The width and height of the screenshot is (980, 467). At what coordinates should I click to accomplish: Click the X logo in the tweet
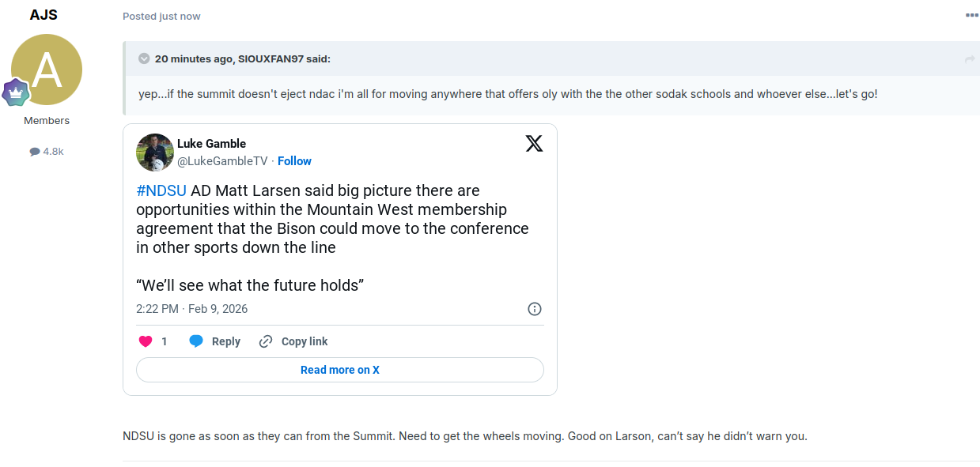535,143
